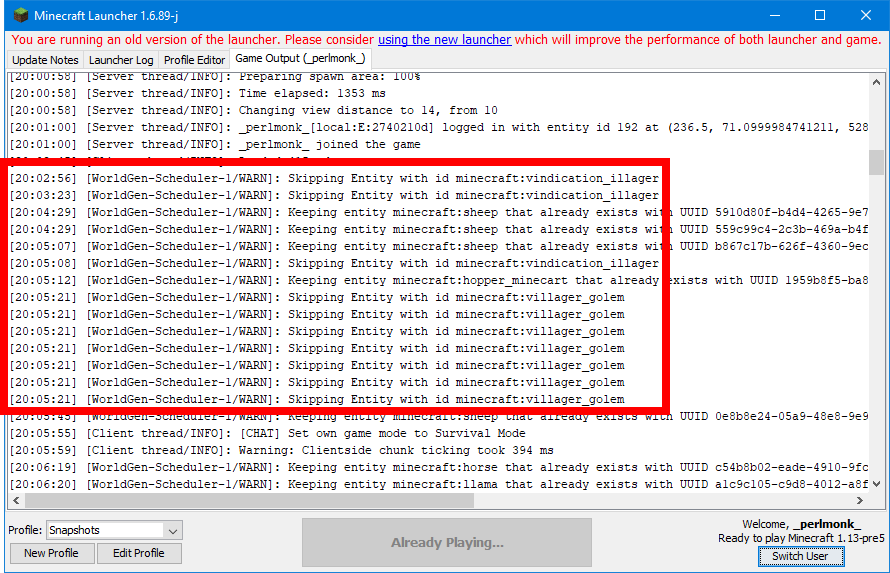Click the 20:06:19 horse entity warning line

click(x=439, y=467)
